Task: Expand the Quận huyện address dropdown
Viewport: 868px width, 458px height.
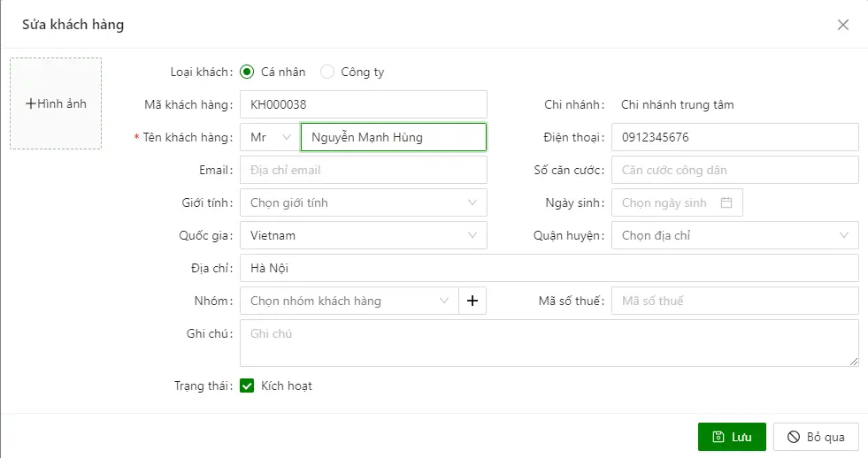Action: point(734,235)
